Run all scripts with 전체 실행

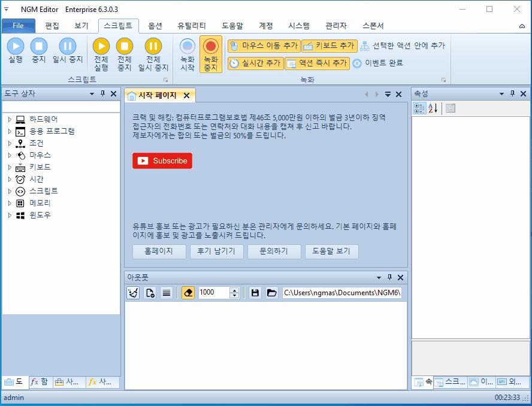101,54
